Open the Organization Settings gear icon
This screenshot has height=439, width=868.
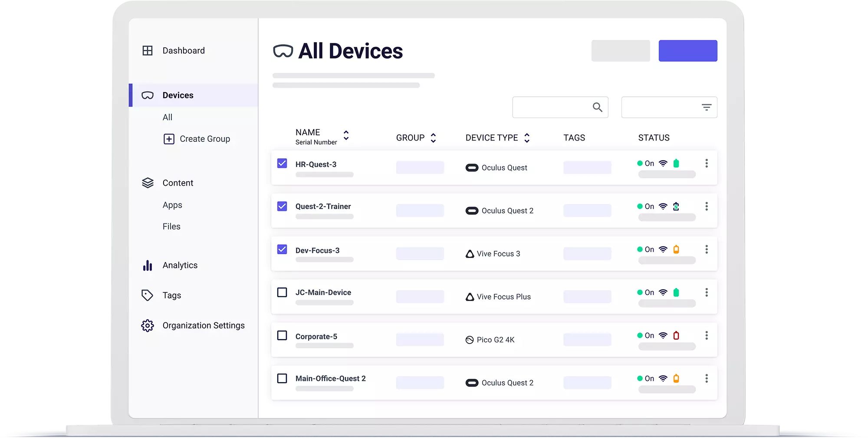148,325
